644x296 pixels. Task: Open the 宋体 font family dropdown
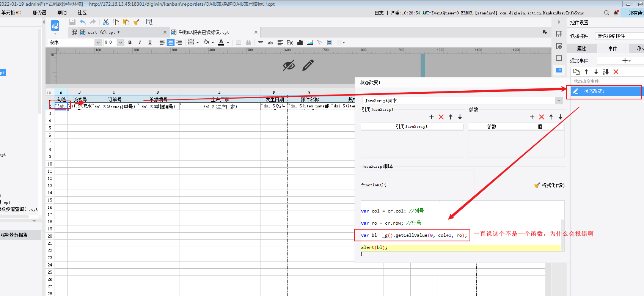pyautogui.click(x=98, y=43)
